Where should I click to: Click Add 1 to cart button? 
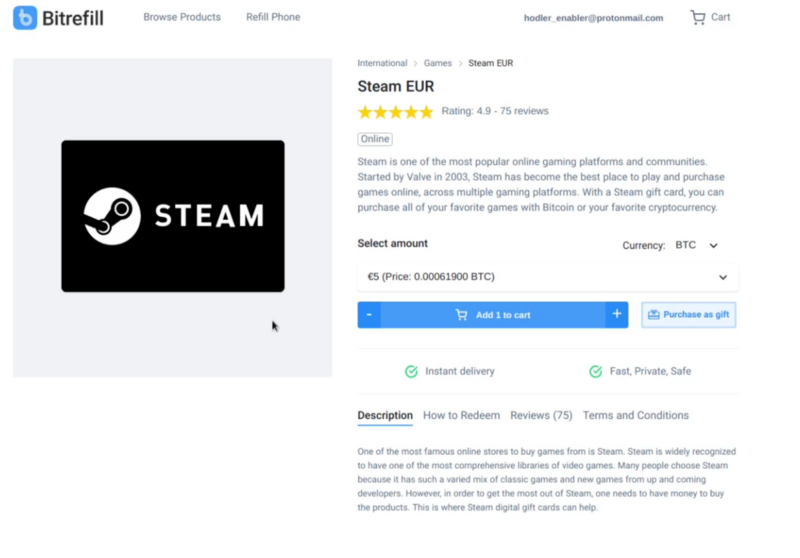493,315
